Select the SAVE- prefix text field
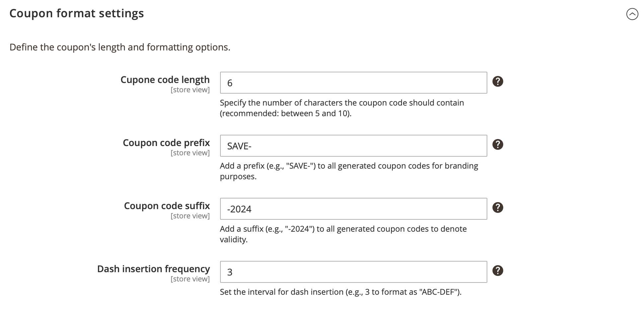This screenshot has width=644, height=312. [353, 146]
